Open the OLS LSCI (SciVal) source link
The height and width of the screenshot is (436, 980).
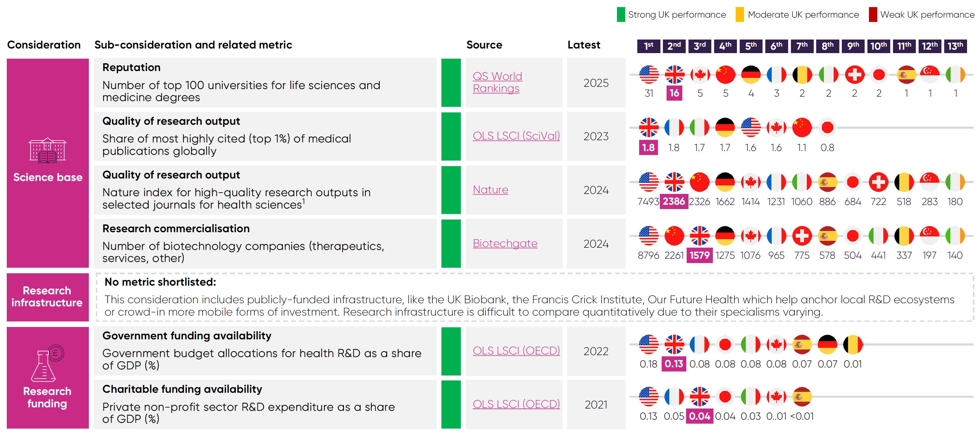pos(516,136)
